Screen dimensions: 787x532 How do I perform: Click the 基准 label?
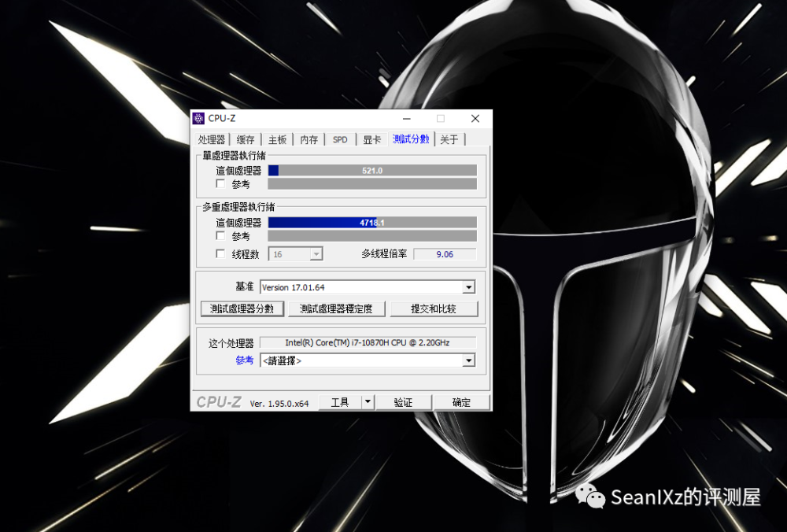245,286
